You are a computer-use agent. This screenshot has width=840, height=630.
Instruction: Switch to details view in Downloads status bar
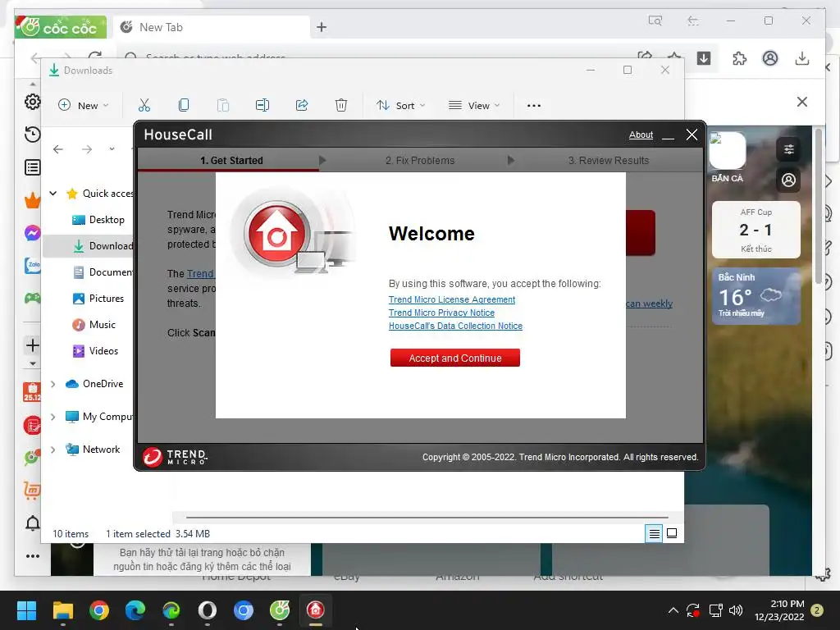tap(654, 533)
